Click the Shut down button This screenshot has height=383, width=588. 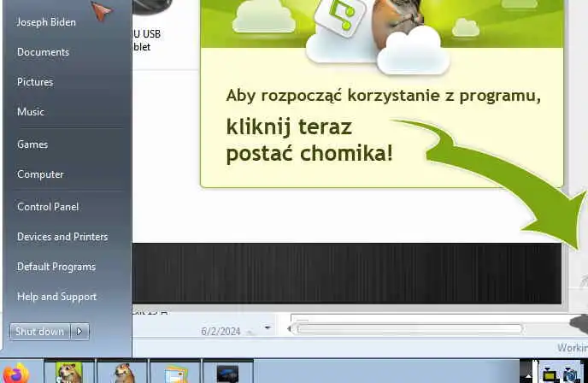pos(40,332)
